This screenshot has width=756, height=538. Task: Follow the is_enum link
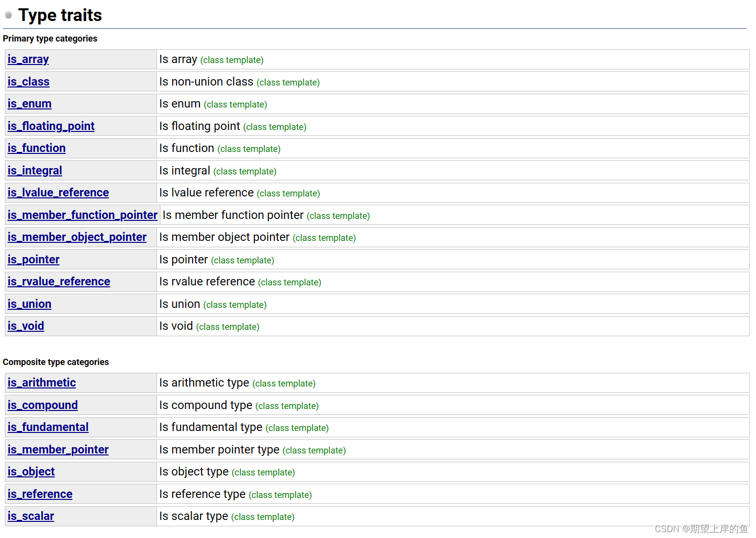coord(29,104)
